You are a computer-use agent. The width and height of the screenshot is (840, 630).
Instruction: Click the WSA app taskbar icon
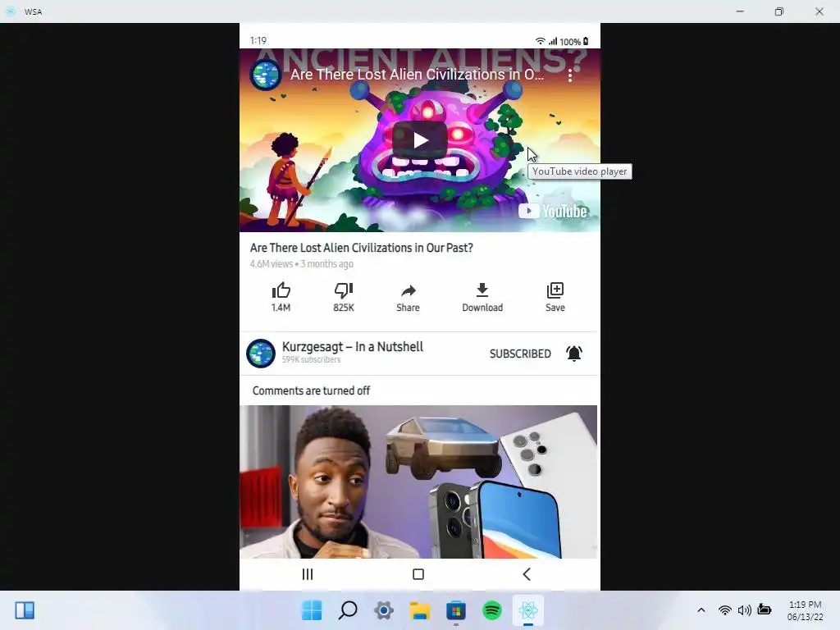point(528,610)
